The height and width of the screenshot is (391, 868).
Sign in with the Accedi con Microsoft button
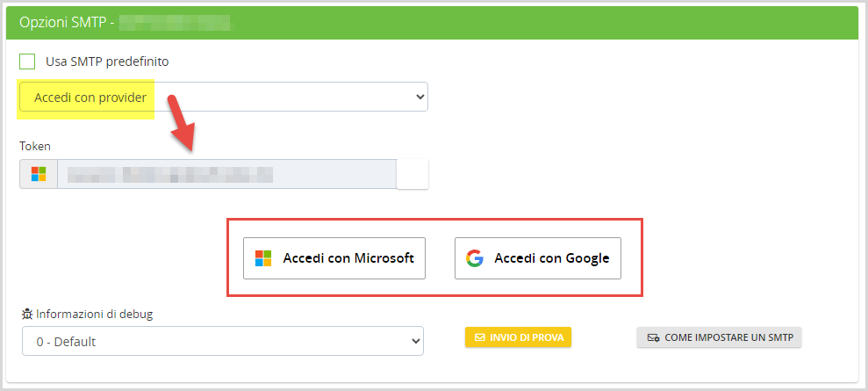click(x=334, y=258)
